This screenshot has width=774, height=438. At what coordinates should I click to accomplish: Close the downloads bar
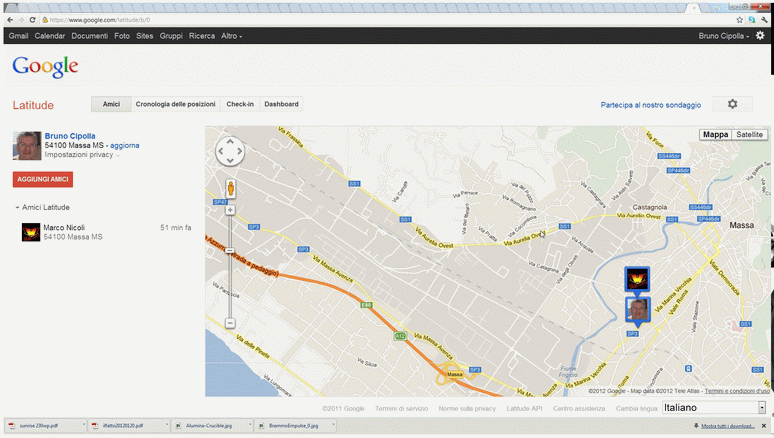point(764,426)
